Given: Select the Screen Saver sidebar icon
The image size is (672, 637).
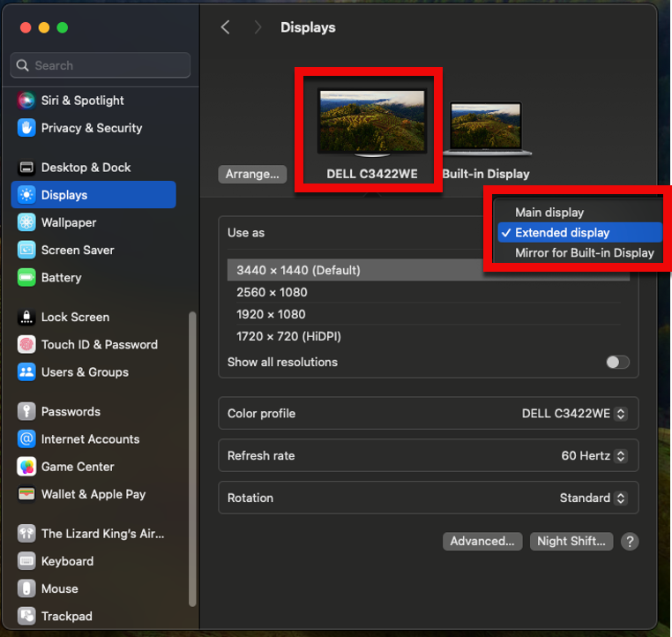Looking at the screenshot, I should 26,250.
